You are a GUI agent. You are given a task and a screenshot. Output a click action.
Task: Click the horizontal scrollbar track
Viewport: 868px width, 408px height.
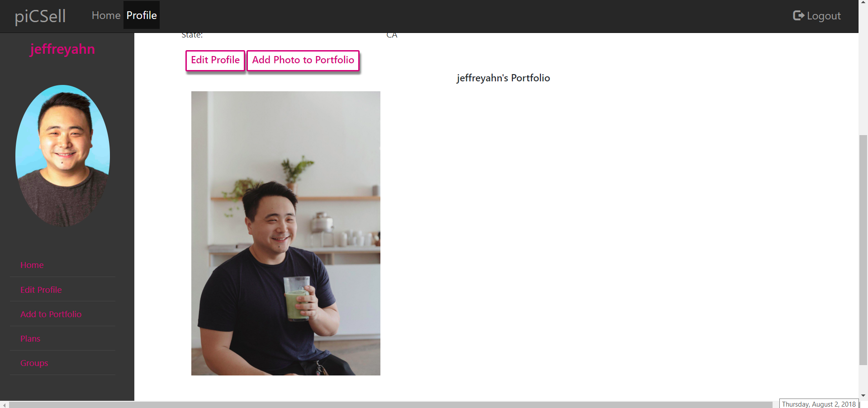point(391,404)
